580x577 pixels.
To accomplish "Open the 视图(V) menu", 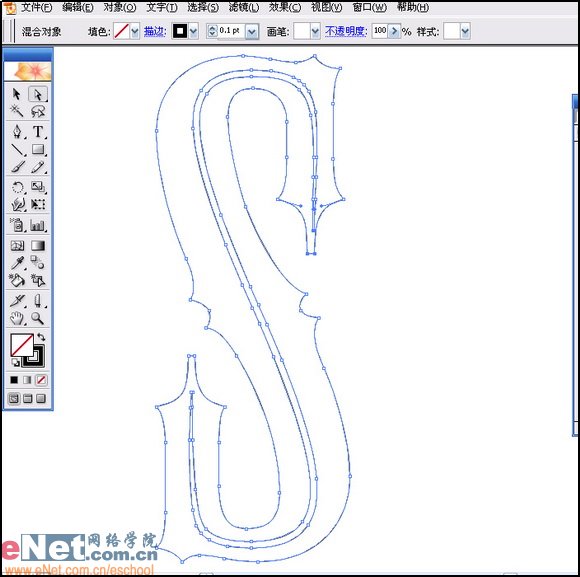I will point(327,7).
